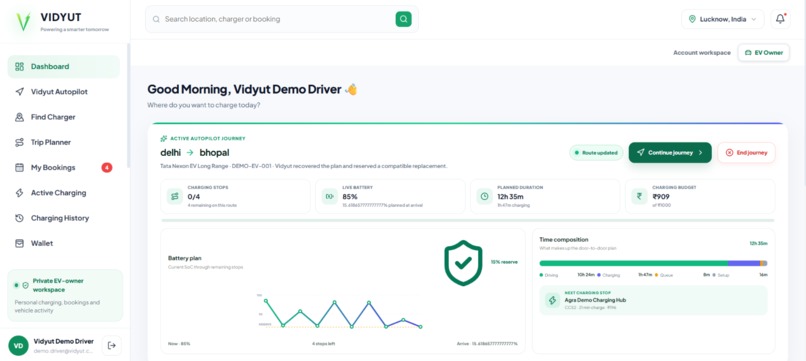Click the End journey button
The image size is (806, 361).
coord(746,153)
